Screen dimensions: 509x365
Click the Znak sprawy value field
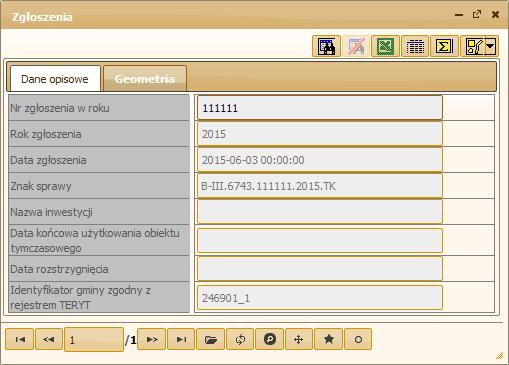pos(320,186)
